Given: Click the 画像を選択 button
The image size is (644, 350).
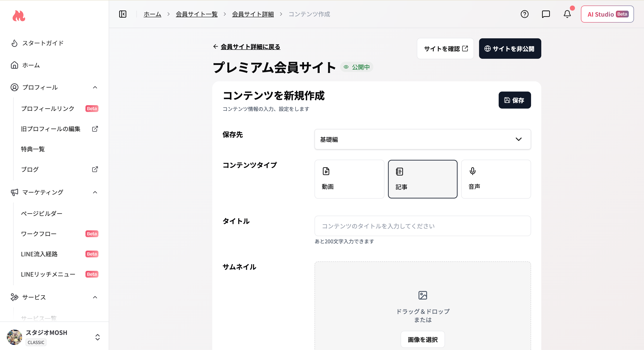Looking at the screenshot, I should pyautogui.click(x=423, y=340).
